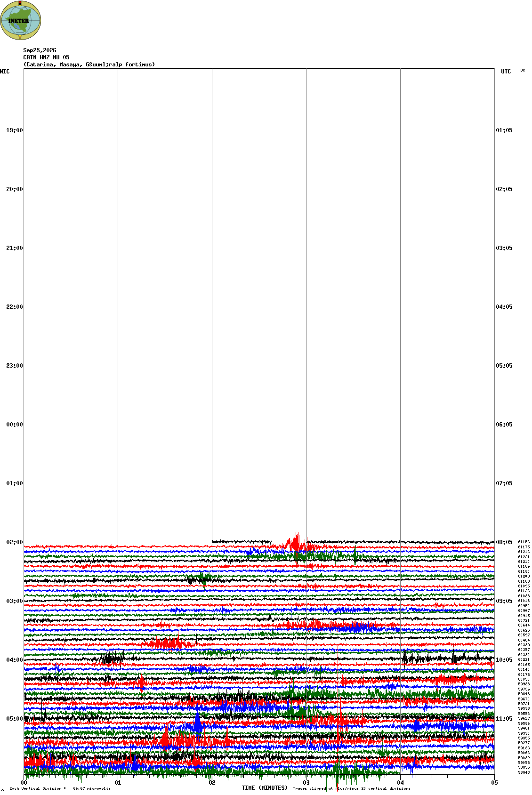The height and width of the screenshot is (795, 532).
Task: Select the 19:00 local time marker
Action: point(14,130)
